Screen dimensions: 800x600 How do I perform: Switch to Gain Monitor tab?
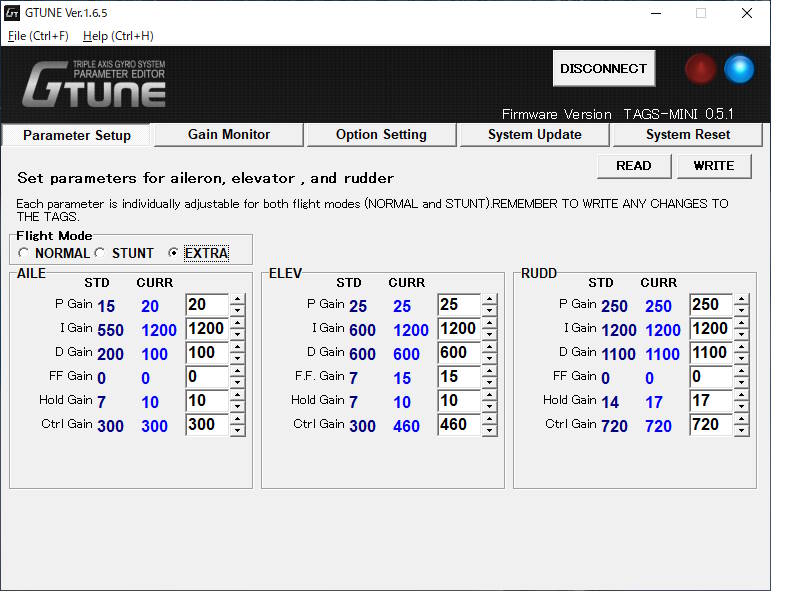[229, 135]
